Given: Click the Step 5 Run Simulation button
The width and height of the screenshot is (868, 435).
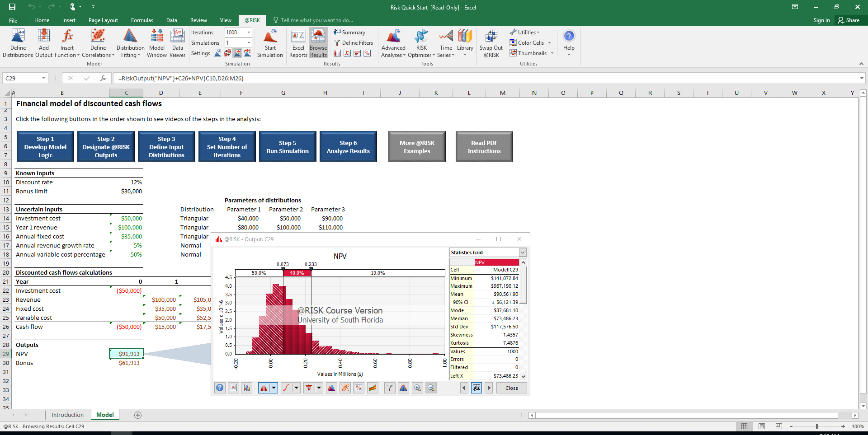Looking at the screenshot, I should pyautogui.click(x=288, y=147).
